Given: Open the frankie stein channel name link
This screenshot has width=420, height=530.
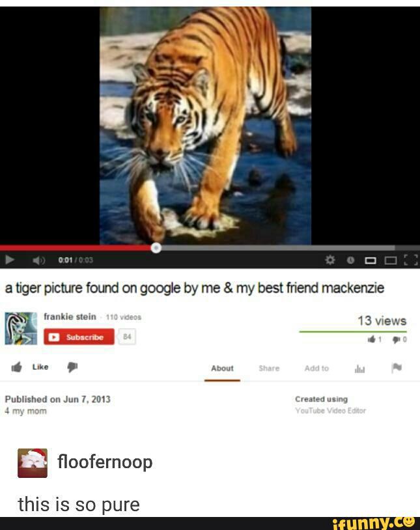Looking at the screenshot, I should pyautogui.click(x=70, y=316).
